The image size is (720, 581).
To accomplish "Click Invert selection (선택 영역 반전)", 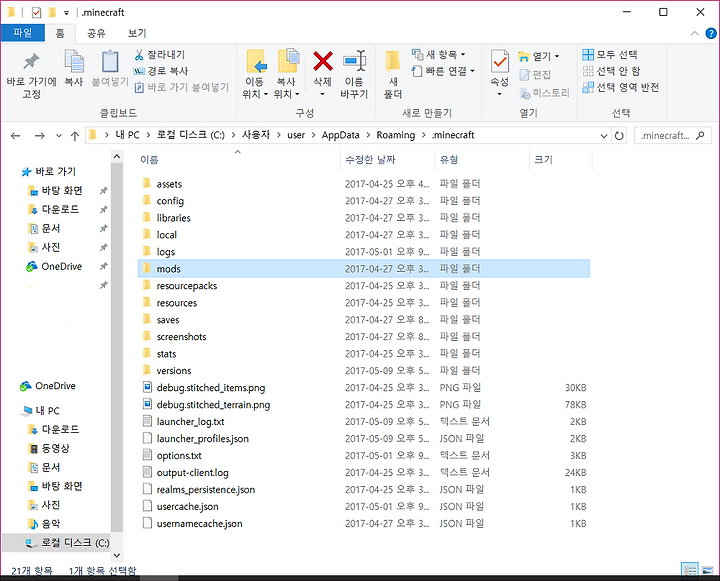I will tap(620, 87).
